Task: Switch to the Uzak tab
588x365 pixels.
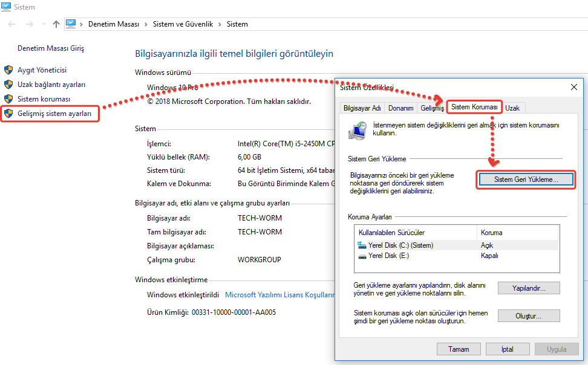Action: click(x=512, y=108)
